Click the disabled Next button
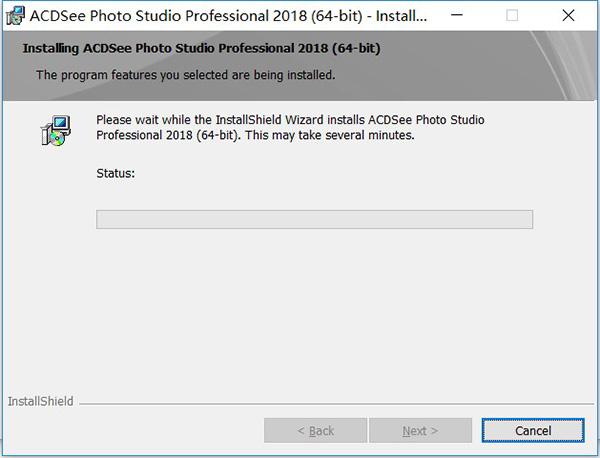 point(420,430)
